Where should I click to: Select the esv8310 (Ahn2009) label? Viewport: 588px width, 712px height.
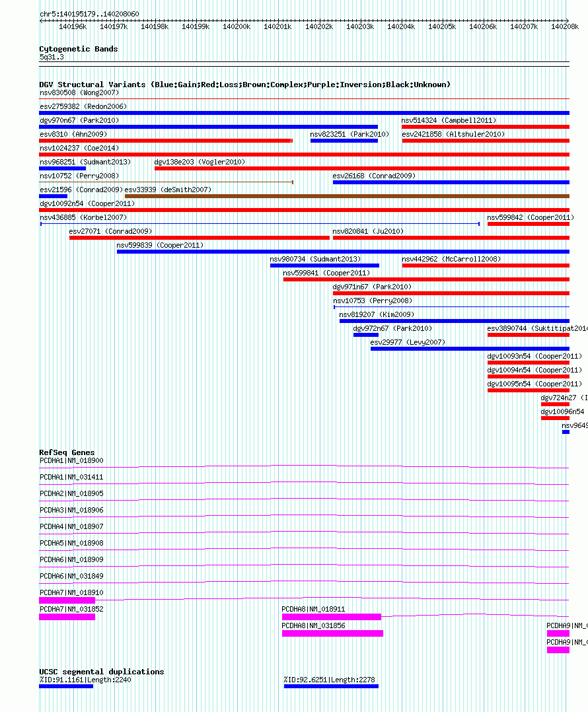pyautogui.click(x=73, y=135)
